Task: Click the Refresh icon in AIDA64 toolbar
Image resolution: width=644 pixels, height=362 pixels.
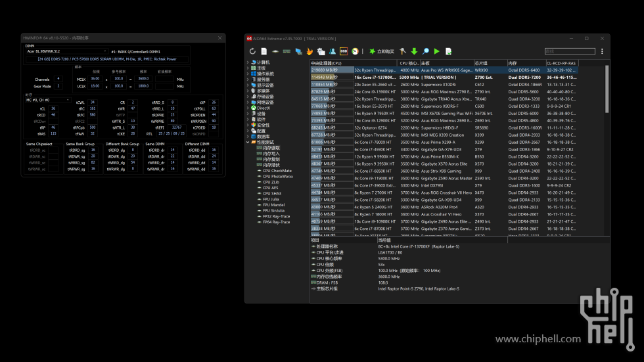Action: (252, 51)
